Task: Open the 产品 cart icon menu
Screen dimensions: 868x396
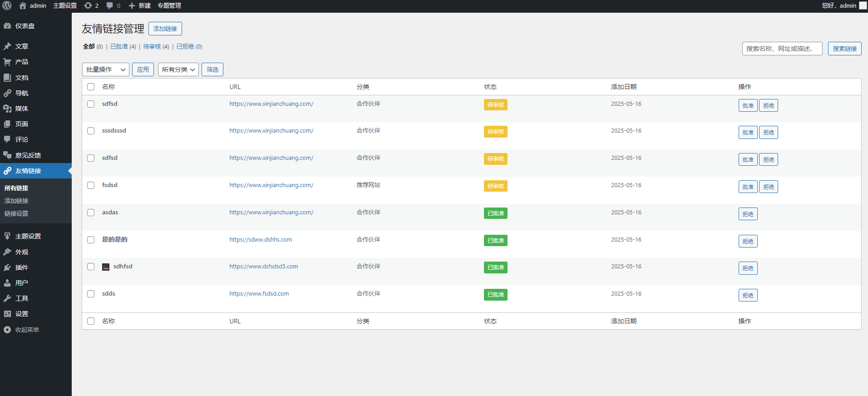Action: click(x=8, y=62)
